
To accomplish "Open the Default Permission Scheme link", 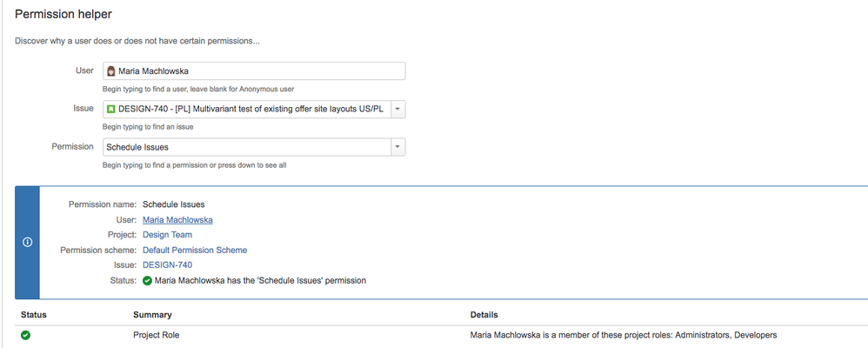I will point(195,250).
